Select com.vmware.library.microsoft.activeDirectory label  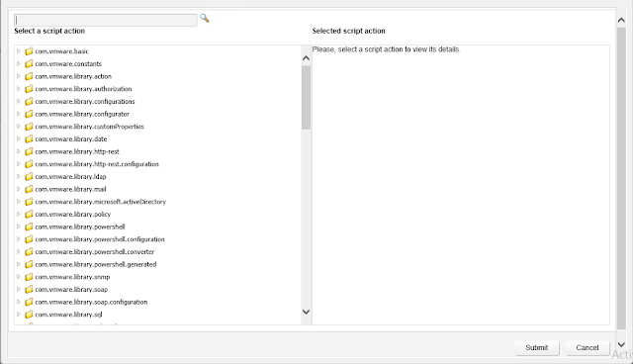(101, 202)
